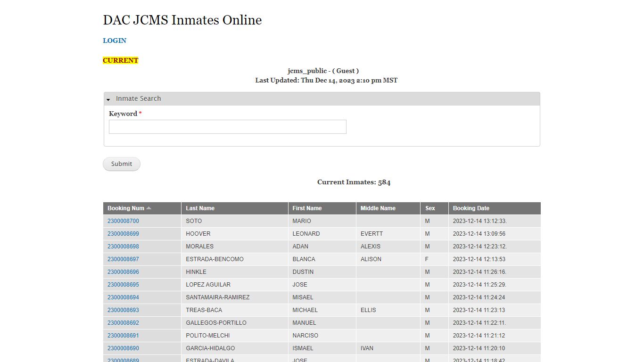644x362 pixels.
Task: Click first name BLANCA cell
Action: pyautogui.click(x=322, y=259)
